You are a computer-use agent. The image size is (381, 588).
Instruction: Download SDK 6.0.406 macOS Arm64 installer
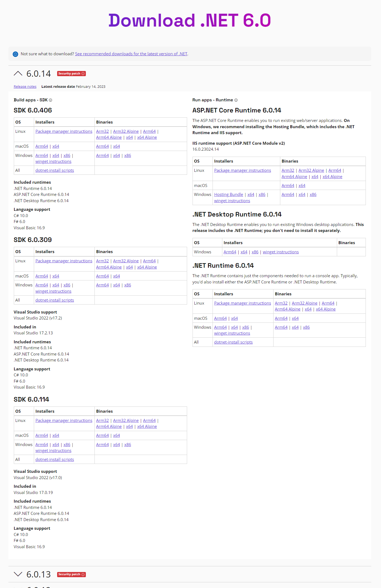(x=42, y=146)
